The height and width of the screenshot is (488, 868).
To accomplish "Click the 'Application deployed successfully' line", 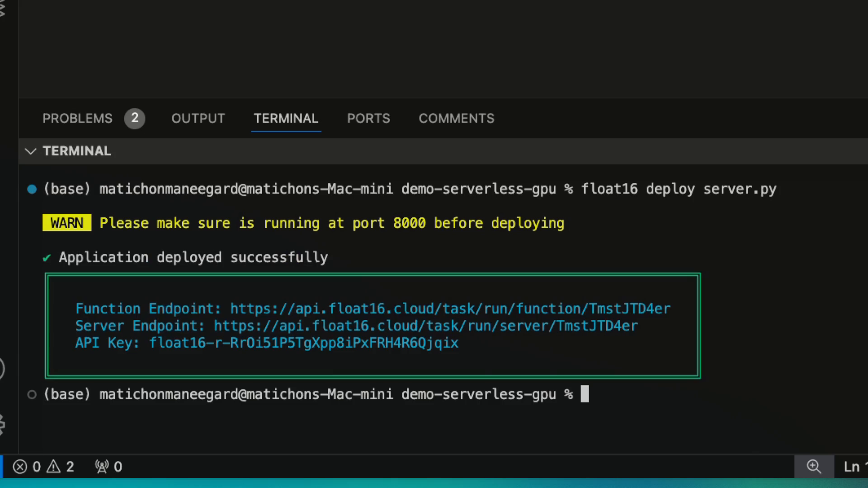I will tap(193, 258).
